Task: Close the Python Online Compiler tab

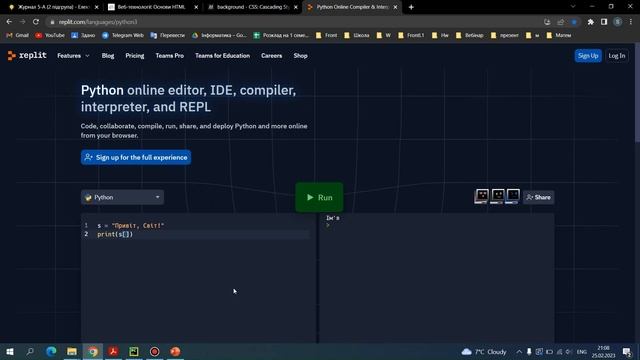Action: pyautogui.click(x=395, y=7)
